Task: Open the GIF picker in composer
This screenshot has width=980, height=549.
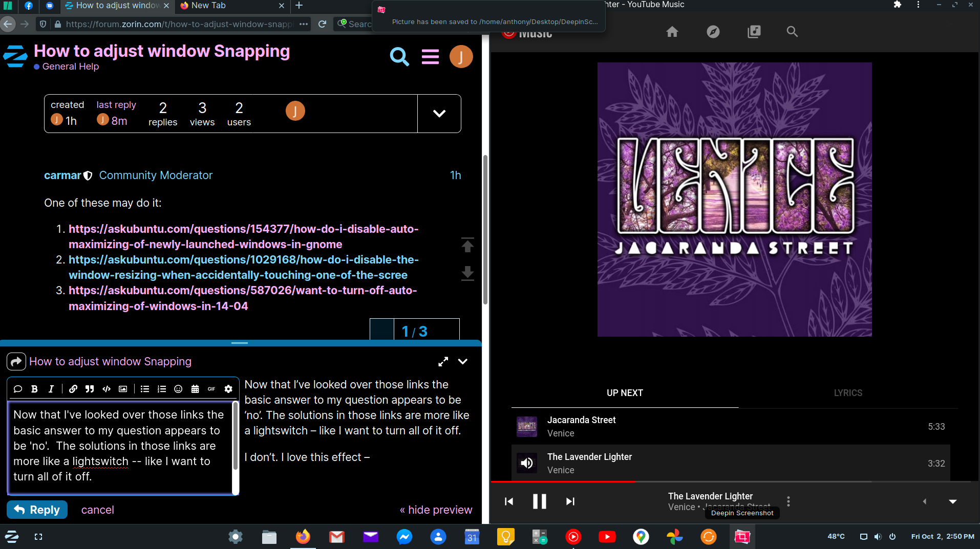Action: click(211, 389)
